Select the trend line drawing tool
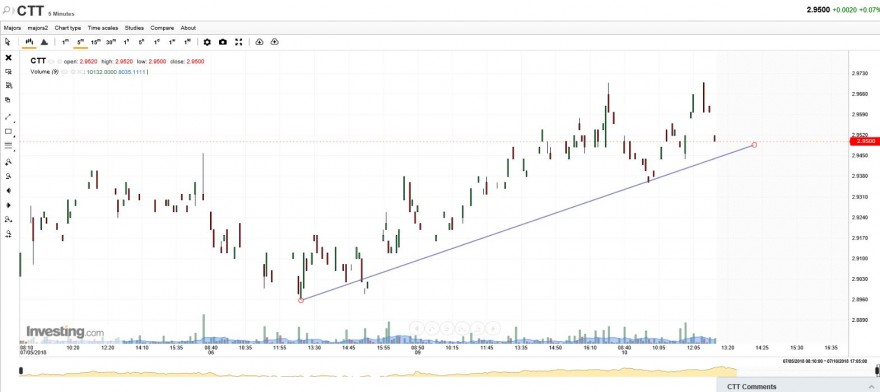Image resolution: width=880 pixels, height=392 pixels. point(8,117)
